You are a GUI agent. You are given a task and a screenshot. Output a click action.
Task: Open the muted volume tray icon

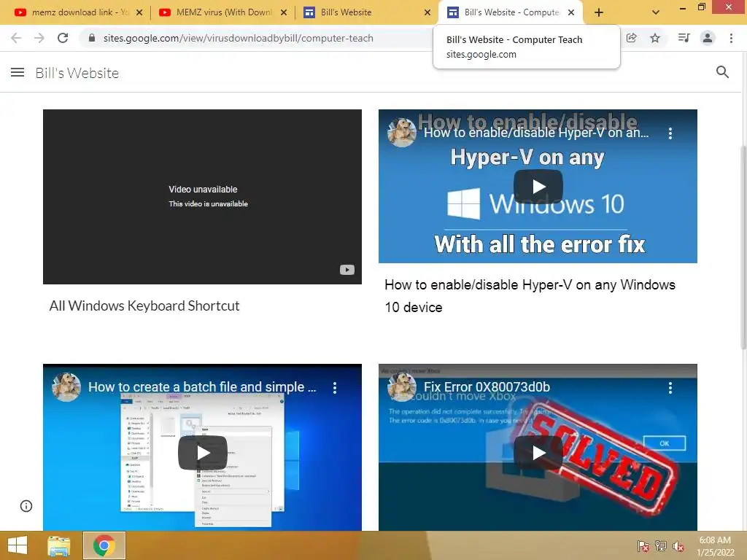click(678, 546)
